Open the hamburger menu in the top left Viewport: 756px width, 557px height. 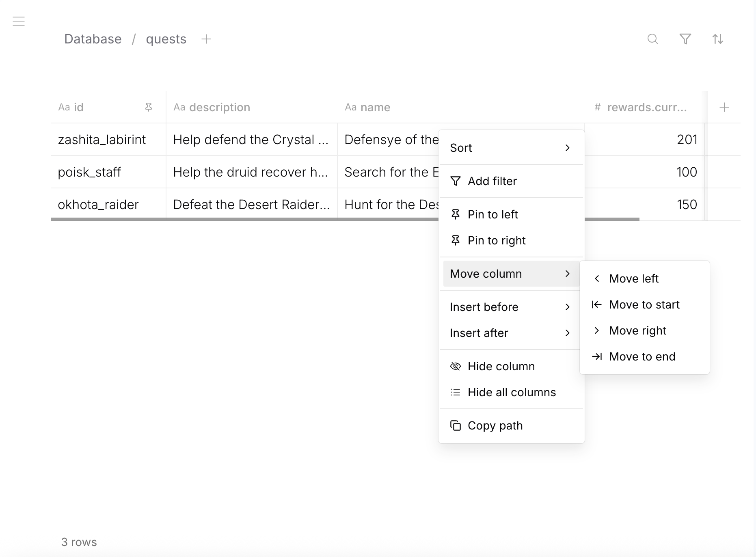coord(19,21)
